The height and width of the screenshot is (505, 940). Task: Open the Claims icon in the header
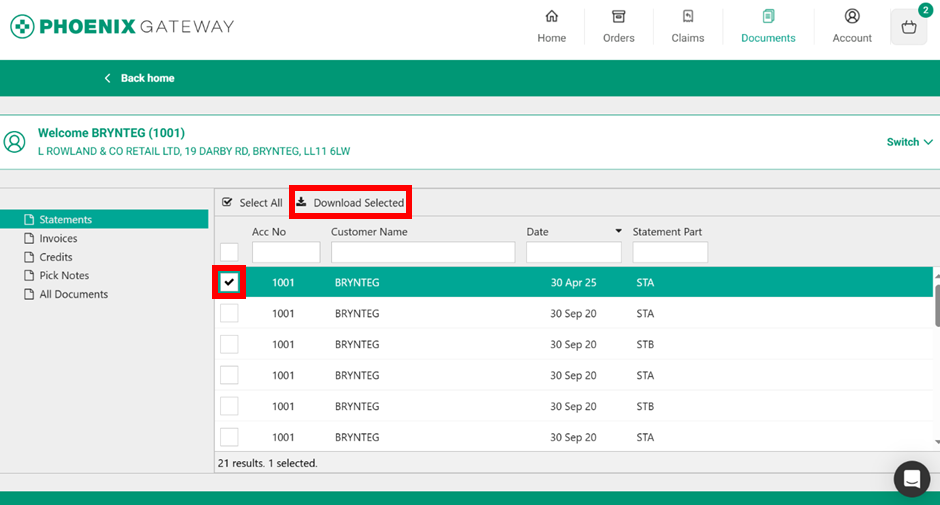(x=687, y=17)
